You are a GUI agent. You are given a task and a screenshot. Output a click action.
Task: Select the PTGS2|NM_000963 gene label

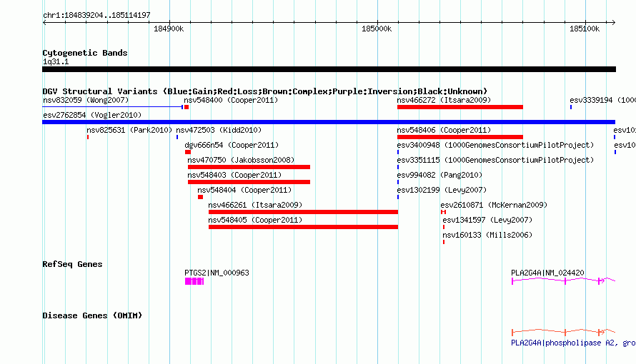(217, 273)
